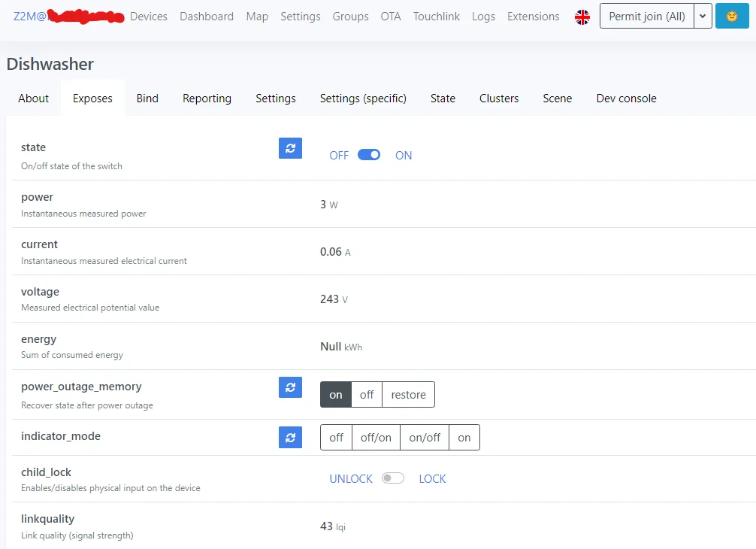This screenshot has width=756, height=549.
Task: Open Map in the navbar
Action: pos(257,17)
